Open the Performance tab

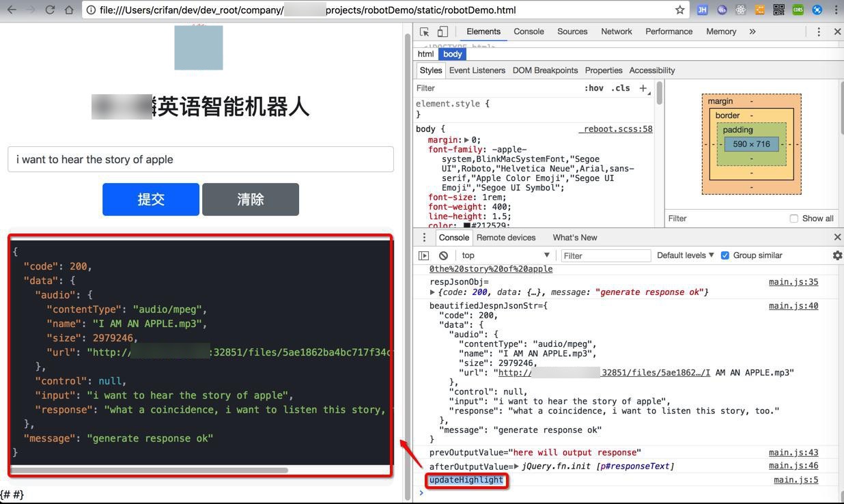(669, 31)
